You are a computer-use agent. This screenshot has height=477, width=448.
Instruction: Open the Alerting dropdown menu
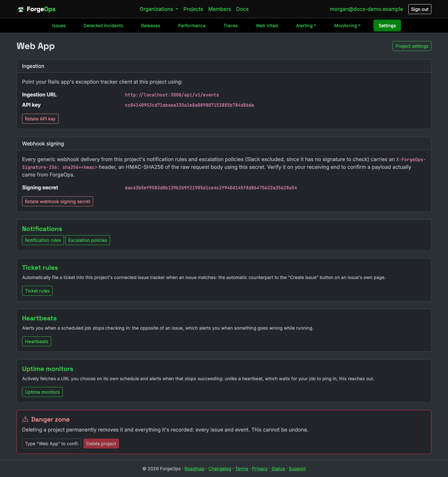[306, 26]
